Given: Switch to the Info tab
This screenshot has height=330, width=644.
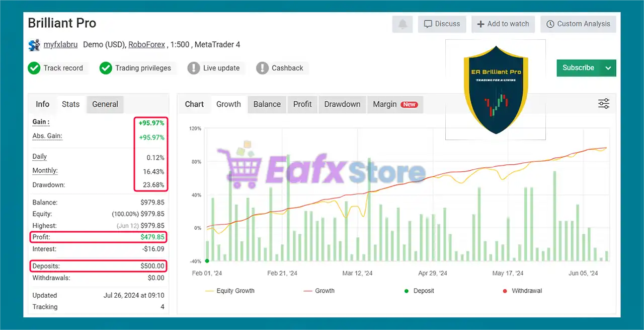Looking at the screenshot, I should pyautogui.click(x=43, y=104).
